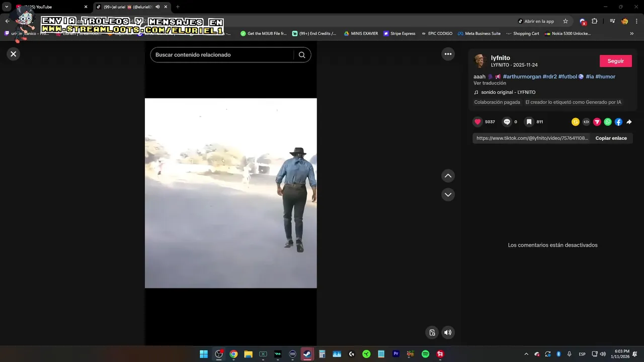Expand more share options arrow

click(x=629, y=122)
